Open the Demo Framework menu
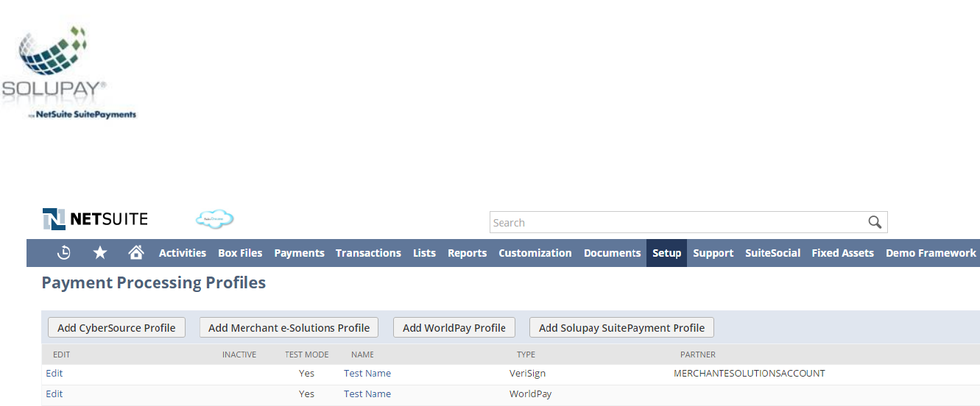 (x=931, y=253)
